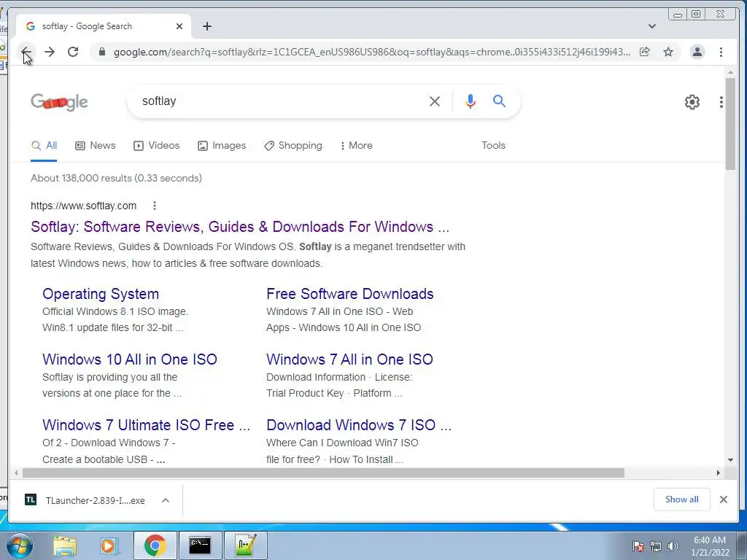Click the address bar URL
The width and height of the screenshot is (747, 560).
pos(371,52)
